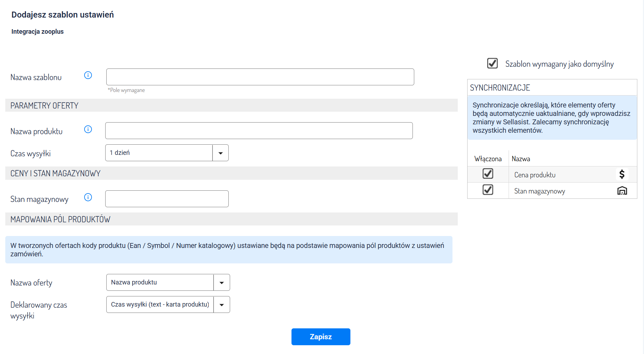Open Deklarowany czas wysyłki dropdown

pyautogui.click(x=221, y=304)
